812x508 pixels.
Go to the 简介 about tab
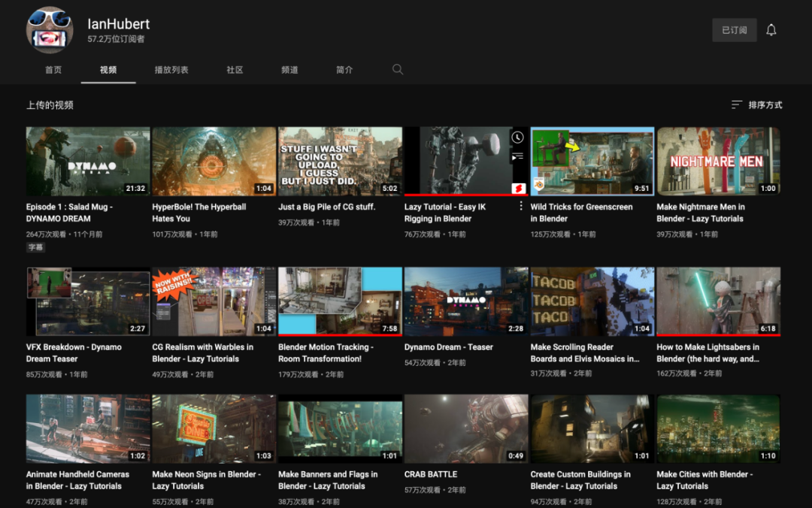pyautogui.click(x=344, y=70)
